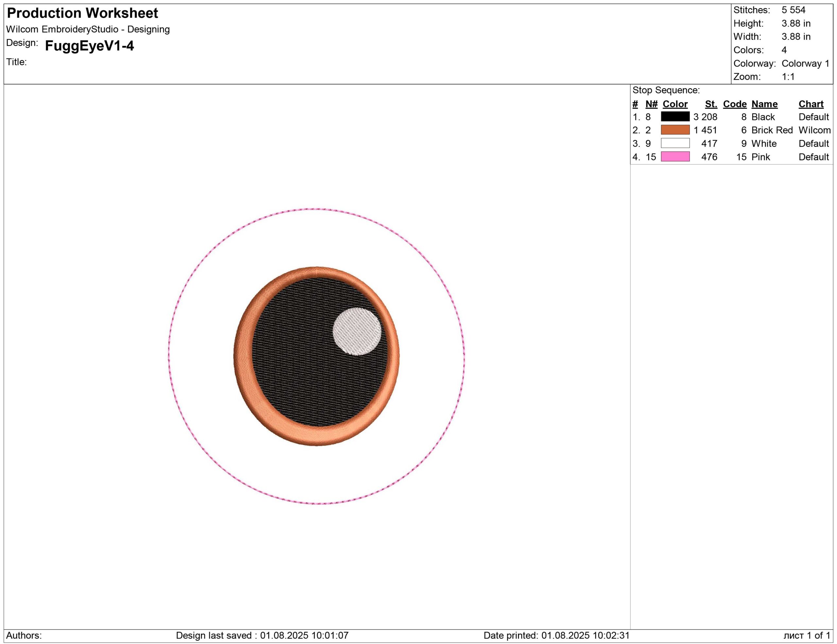Click the Production Worksheet heading
Viewport: 837px width, 644px height.
pyautogui.click(x=82, y=13)
